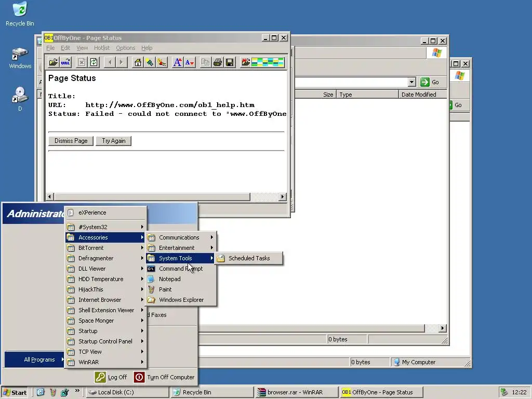Expand the HDD Temperature submenu
The image size is (532, 399).
pos(105,279)
